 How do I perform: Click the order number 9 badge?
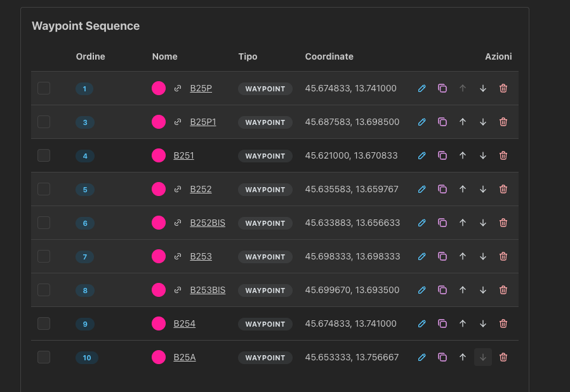click(x=85, y=324)
